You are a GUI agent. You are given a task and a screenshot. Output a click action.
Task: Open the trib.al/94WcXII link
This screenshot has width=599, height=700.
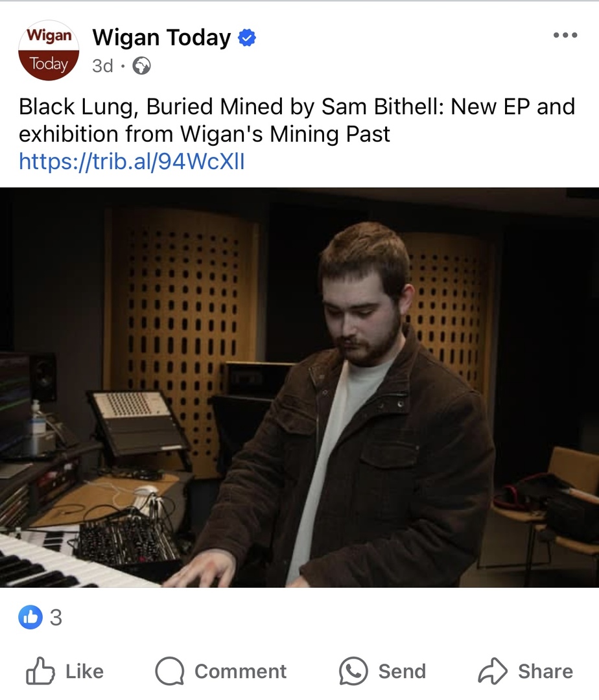pos(132,161)
